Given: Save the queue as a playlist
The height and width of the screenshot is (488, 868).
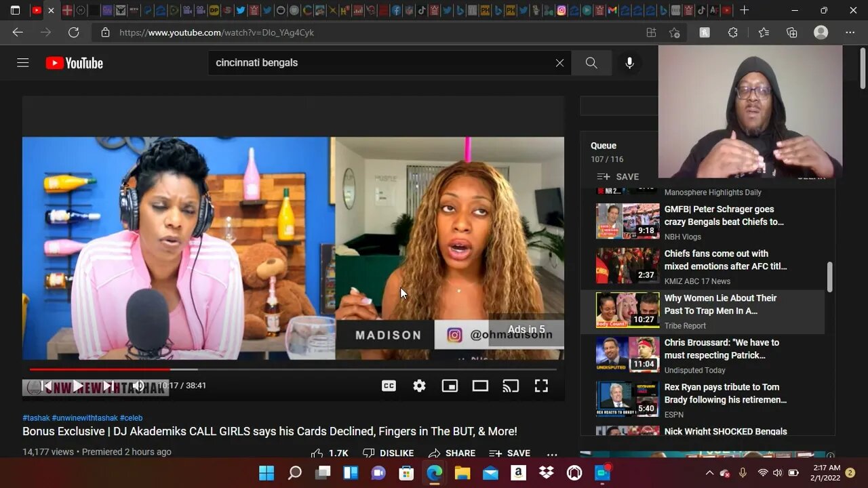Looking at the screenshot, I should 618,177.
